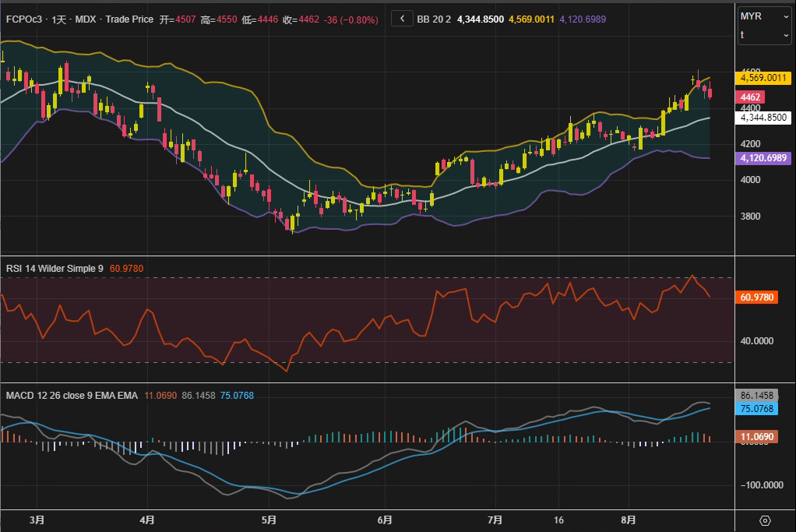Select the FCPOc3 symbol label
Viewport: 796px width, 532px height.
pos(24,19)
